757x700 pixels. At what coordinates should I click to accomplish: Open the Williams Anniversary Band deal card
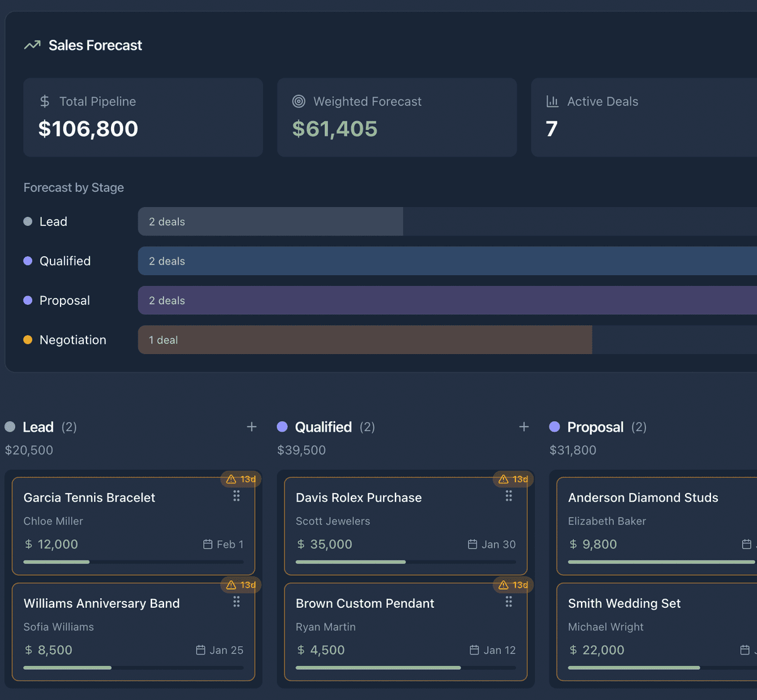coord(133,632)
